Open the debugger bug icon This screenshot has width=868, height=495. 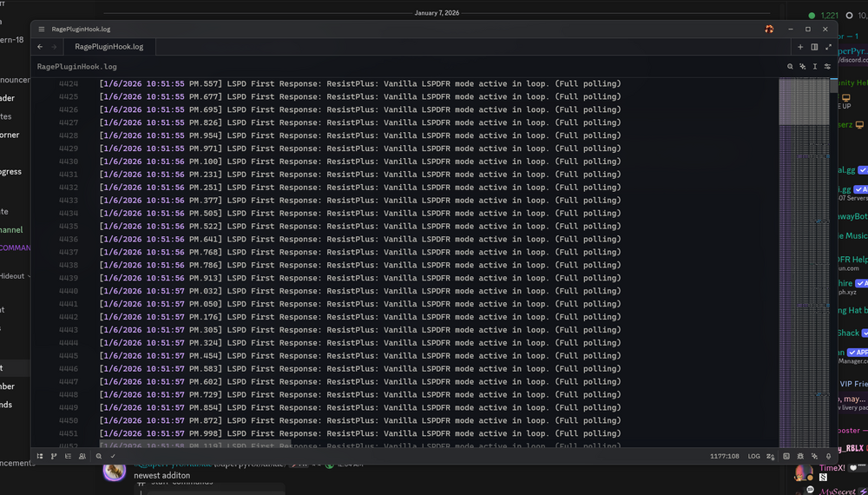[x=800, y=456]
